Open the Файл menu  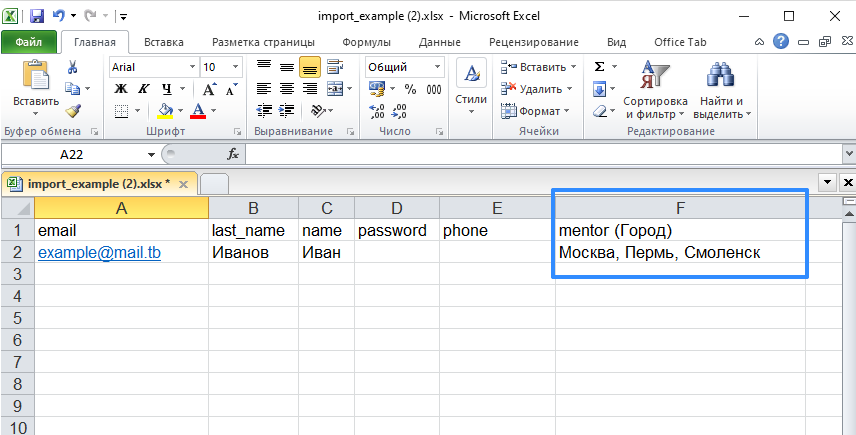click(x=28, y=42)
